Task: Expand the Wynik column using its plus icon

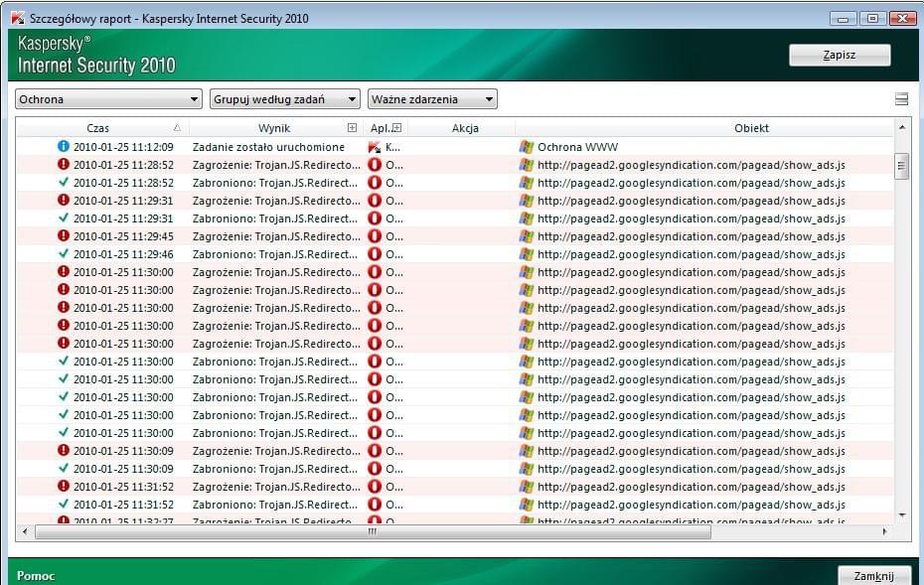Action: click(352, 128)
